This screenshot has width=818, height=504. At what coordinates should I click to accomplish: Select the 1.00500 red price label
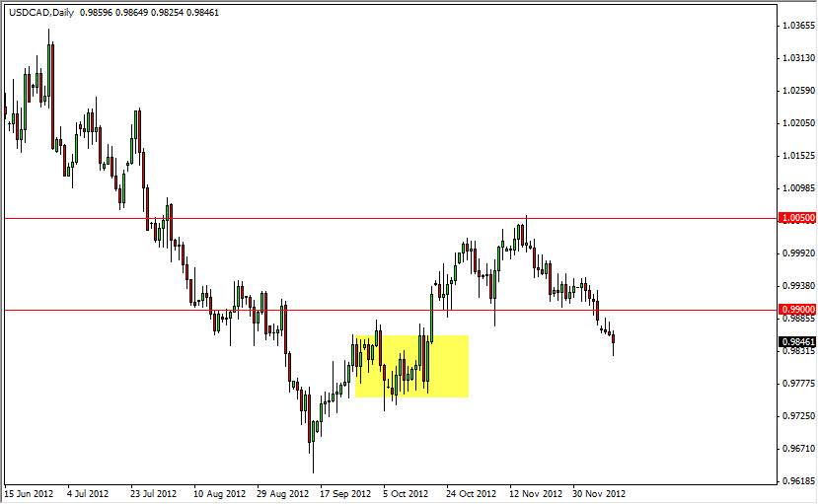(x=797, y=218)
